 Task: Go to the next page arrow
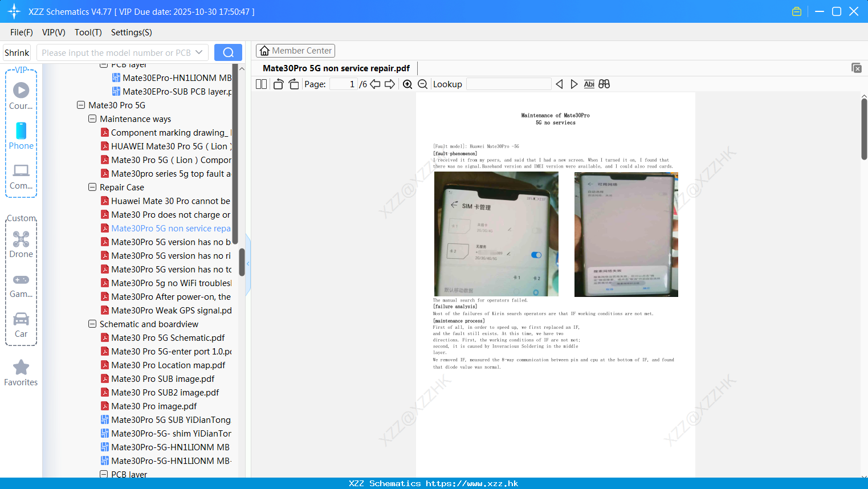(x=390, y=84)
